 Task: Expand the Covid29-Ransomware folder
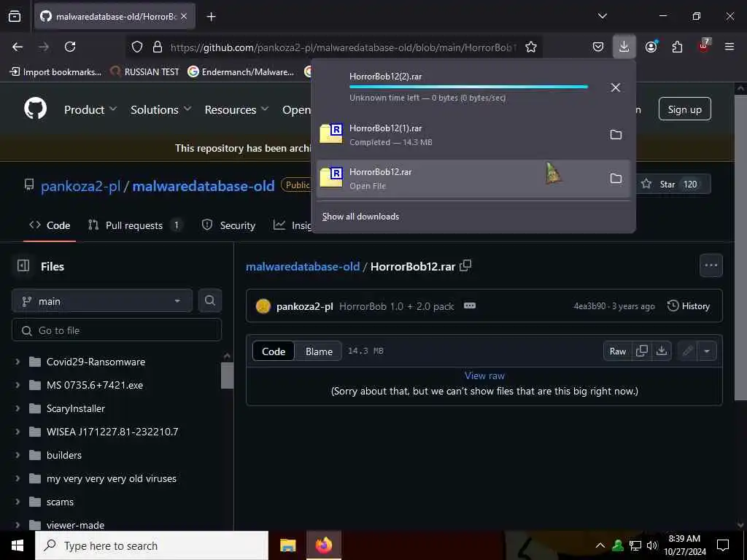[18, 362]
